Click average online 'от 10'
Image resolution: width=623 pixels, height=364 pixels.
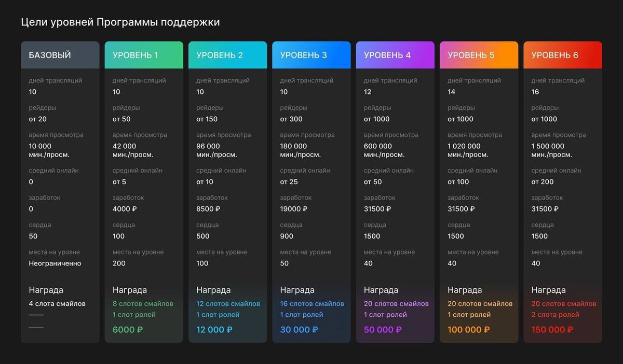[x=205, y=182]
